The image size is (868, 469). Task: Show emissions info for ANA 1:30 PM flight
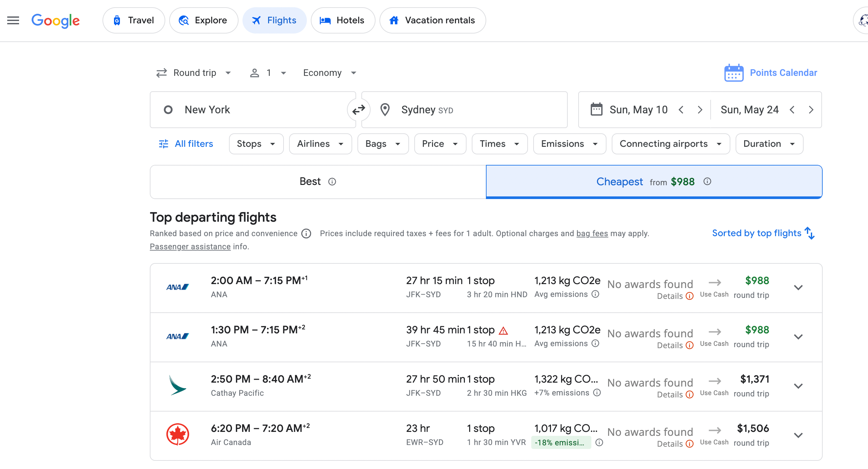click(x=595, y=343)
